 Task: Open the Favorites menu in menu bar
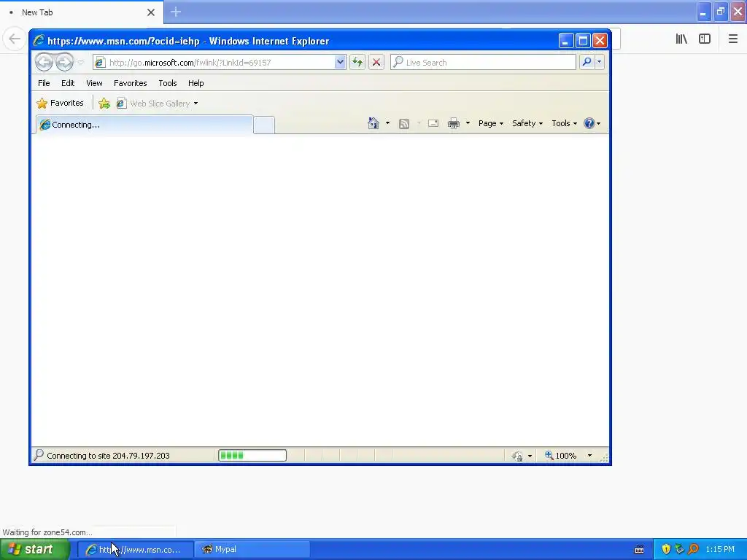pos(130,83)
